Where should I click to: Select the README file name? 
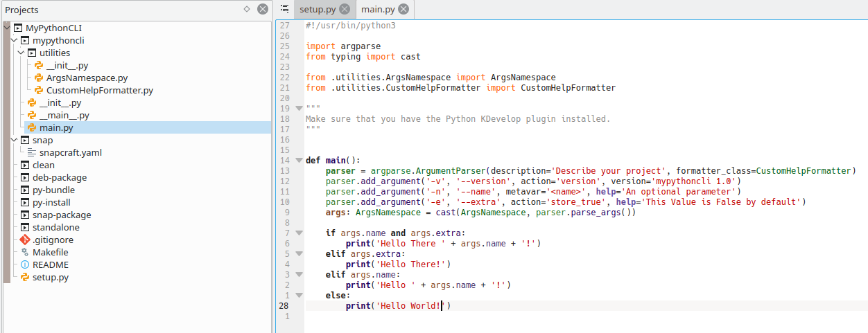[x=51, y=265]
